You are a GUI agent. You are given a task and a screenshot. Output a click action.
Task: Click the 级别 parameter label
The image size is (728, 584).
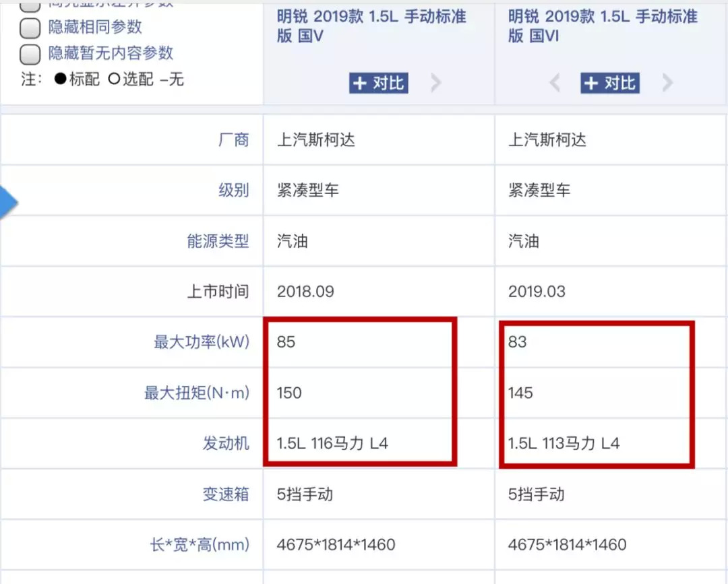click(x=233, y=191)
